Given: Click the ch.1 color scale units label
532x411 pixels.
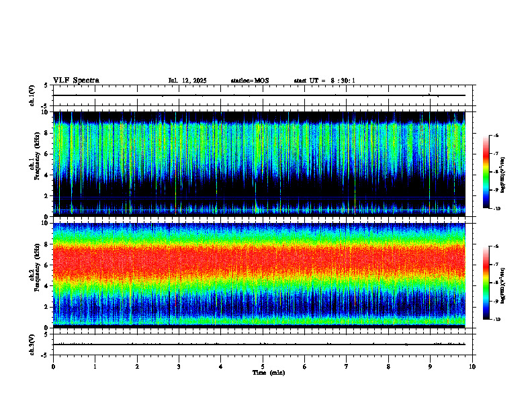Looking at the screenshot, I should click(503, 175).
